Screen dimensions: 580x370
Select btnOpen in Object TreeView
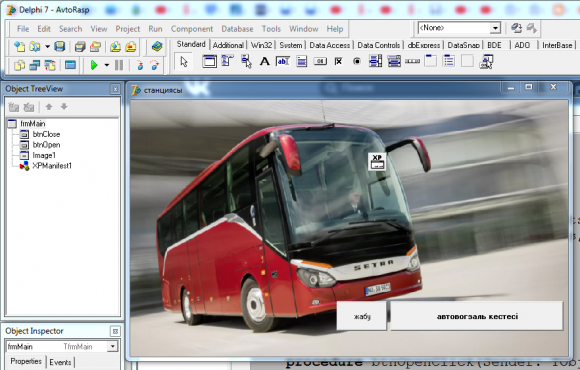(46, 145)
